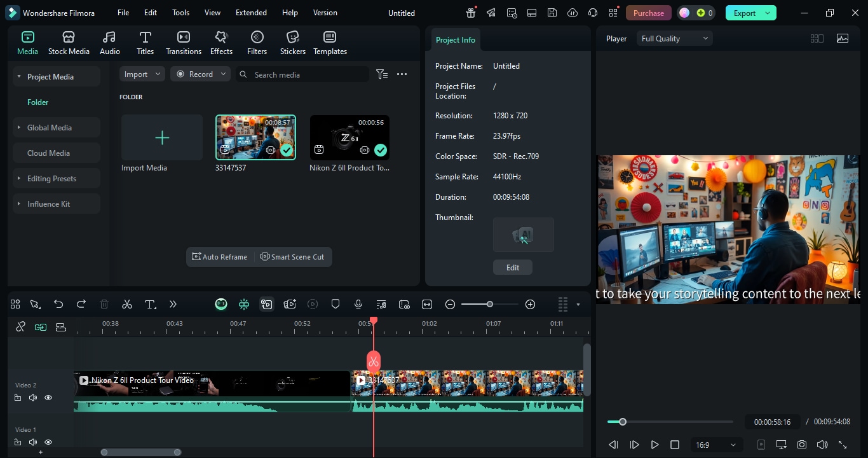
Task: Select the 33147537 media thumbnail
Action: tap(255, 137)
